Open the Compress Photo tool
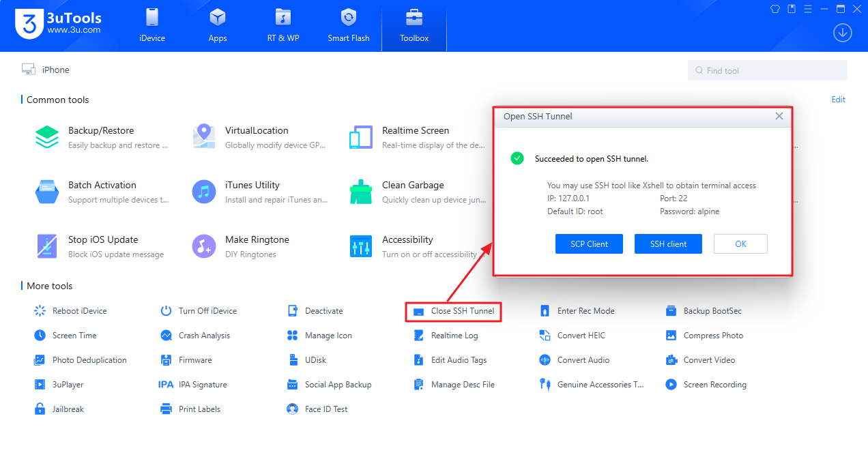 tap(704, 336)
